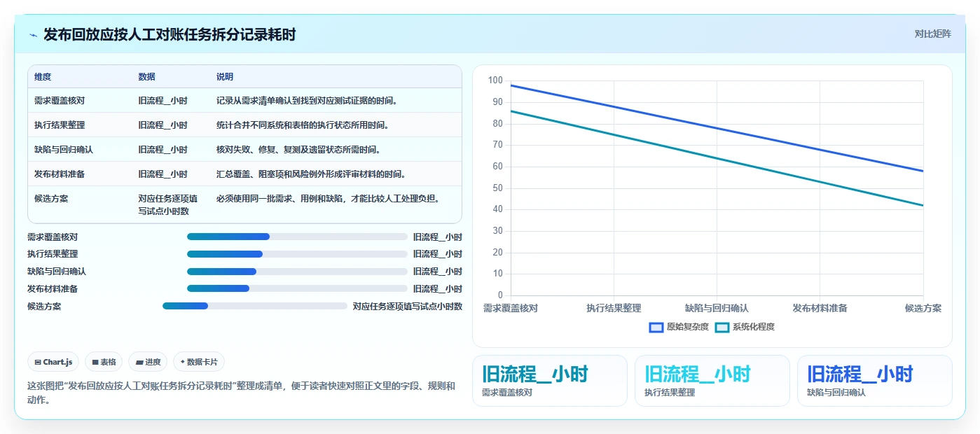Screen dimensions: 980x434
Task: Click the icon inside the 进度 chip
Action: point(140,362)
